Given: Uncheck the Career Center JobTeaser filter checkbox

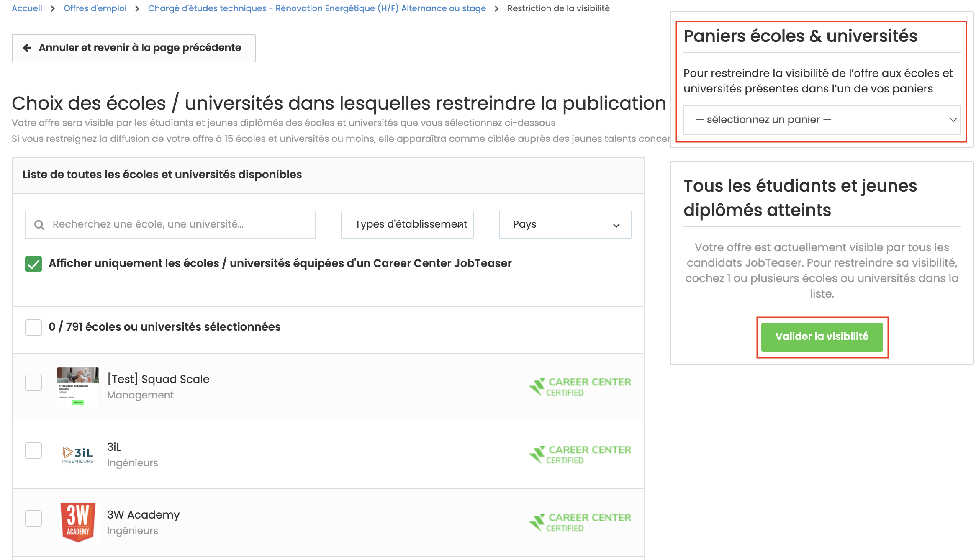Looking at the screenshot, I should (33, 264).
